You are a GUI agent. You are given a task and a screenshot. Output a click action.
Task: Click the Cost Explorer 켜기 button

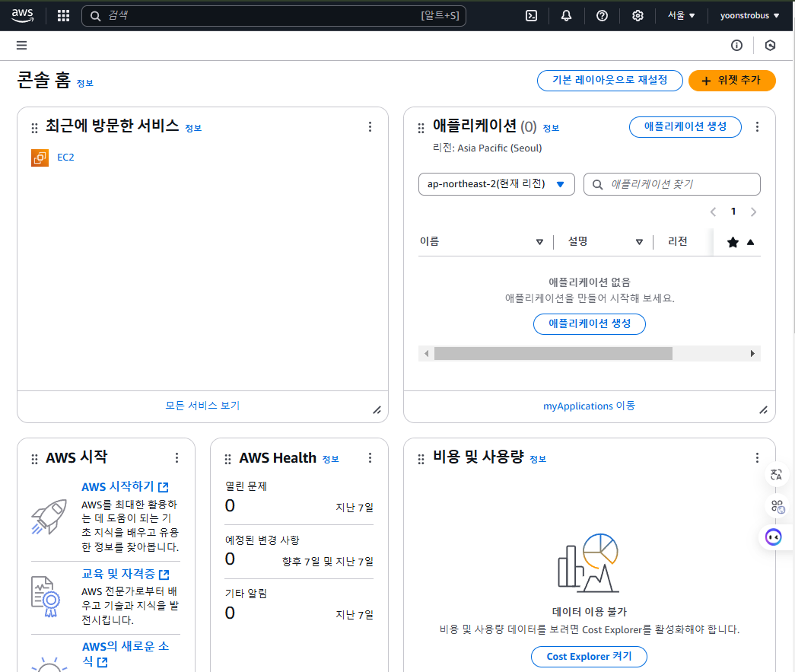[589, 657]
